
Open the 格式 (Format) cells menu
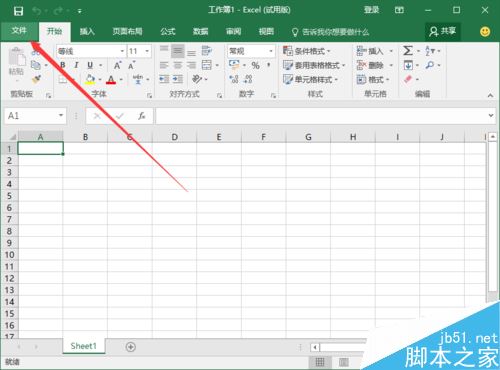tap(373, 80)
